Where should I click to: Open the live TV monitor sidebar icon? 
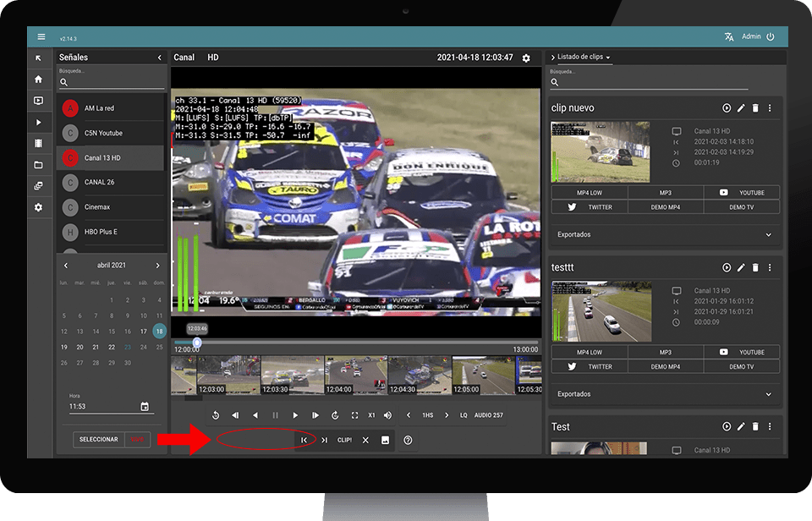(38, 101)
